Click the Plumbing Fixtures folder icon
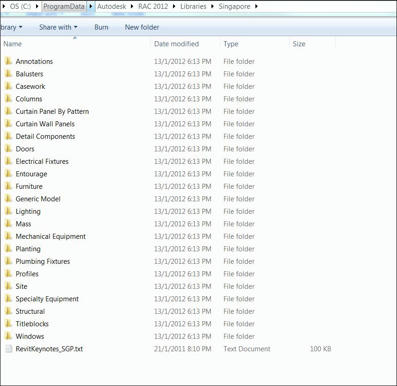This screenshot has width=397, height=386. pos(8,261)
